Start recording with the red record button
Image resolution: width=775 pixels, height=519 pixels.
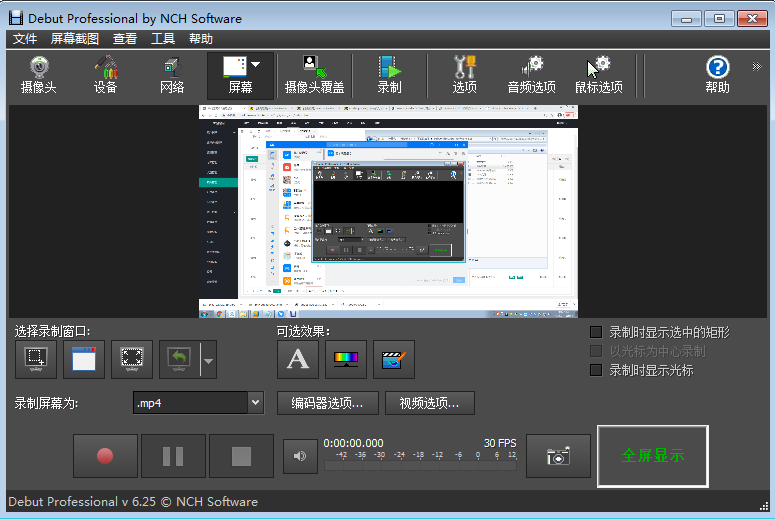[105, 456]
